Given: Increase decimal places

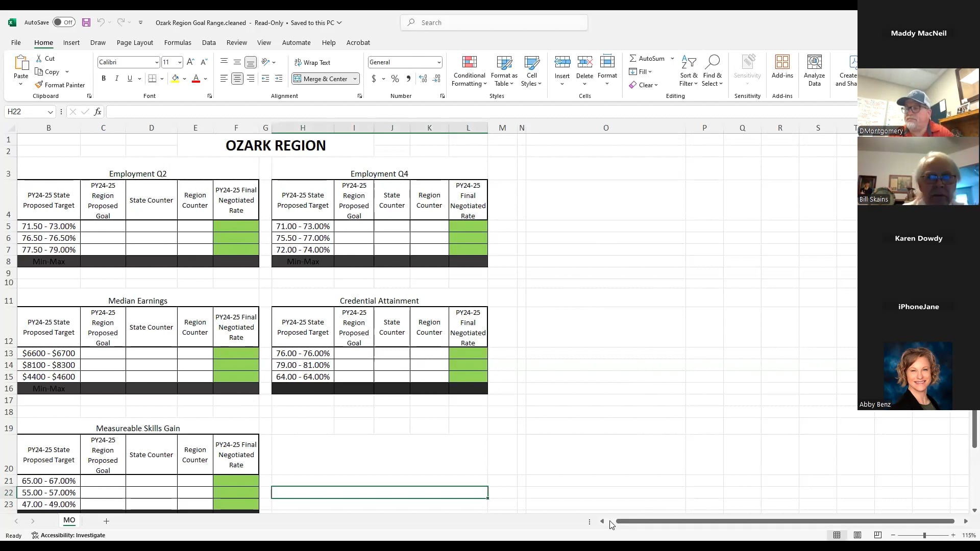Looking at the screenshot, I should pyautogui.click(x=423, y=79).
